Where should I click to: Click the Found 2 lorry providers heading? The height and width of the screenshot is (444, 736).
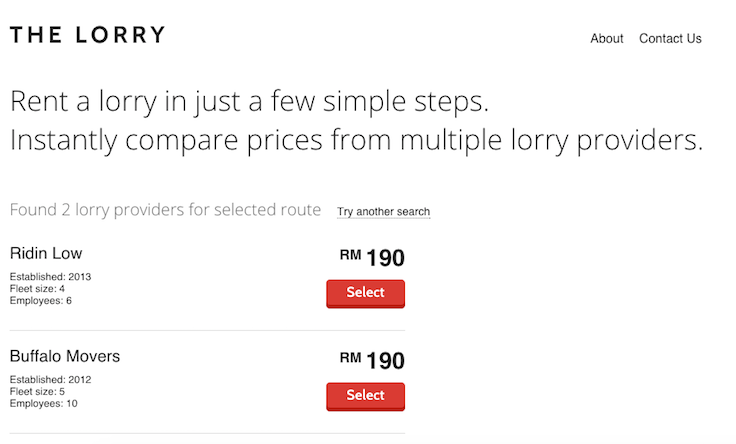click(165, 210)
